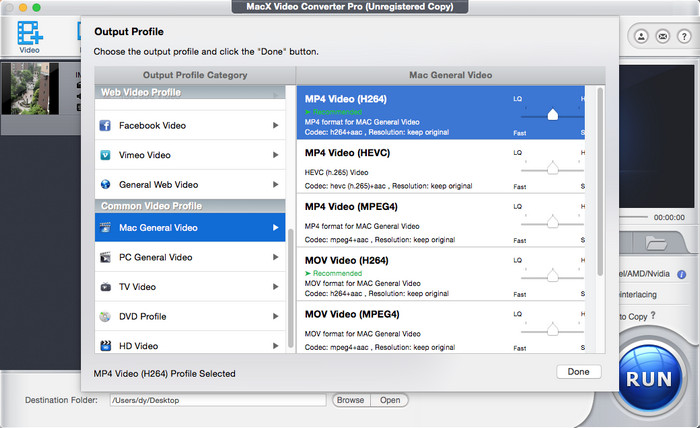Open the help question mark icon

pyautogui.click(x=684, y=36)
